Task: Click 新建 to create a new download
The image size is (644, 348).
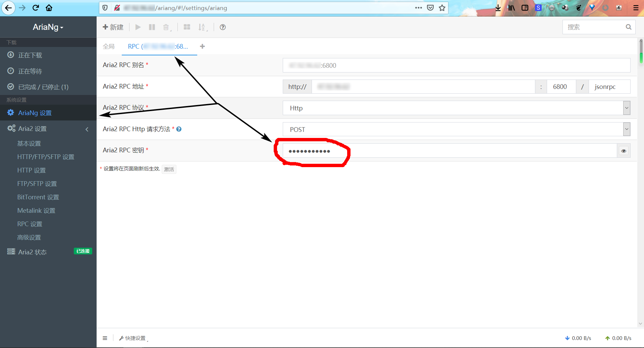Action: coord(113,27)
